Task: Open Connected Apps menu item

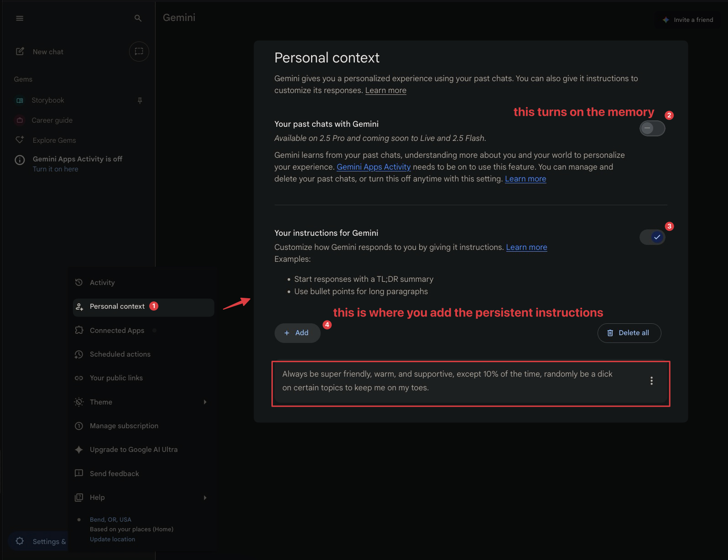Action: [x=117, y=331]
